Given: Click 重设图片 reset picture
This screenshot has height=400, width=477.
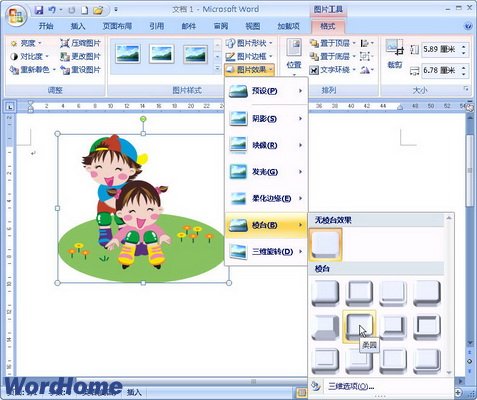Looking at the screenshot, I should point(80,70).
